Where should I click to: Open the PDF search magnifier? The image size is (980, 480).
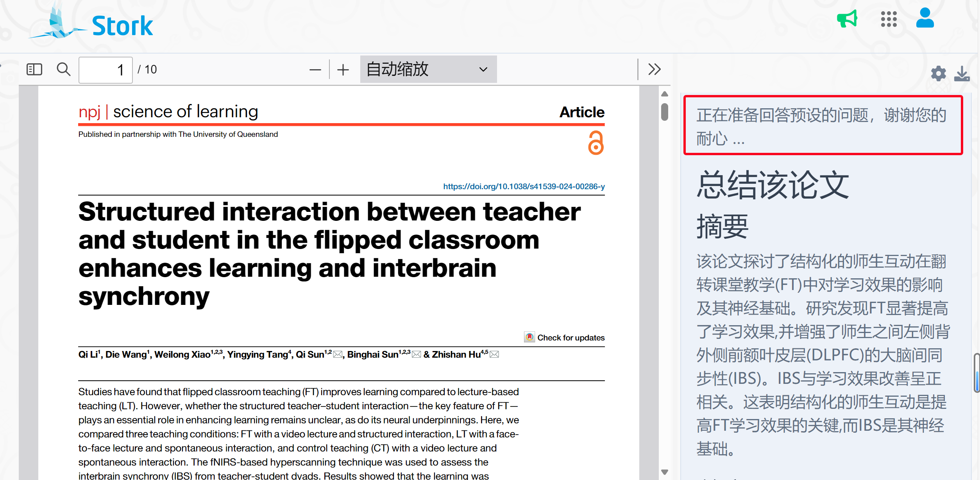point(63,70)
